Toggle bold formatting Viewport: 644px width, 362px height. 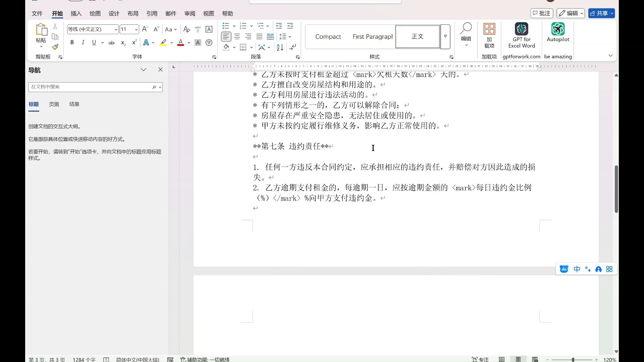pyautogui.click(x=72, y=43)
